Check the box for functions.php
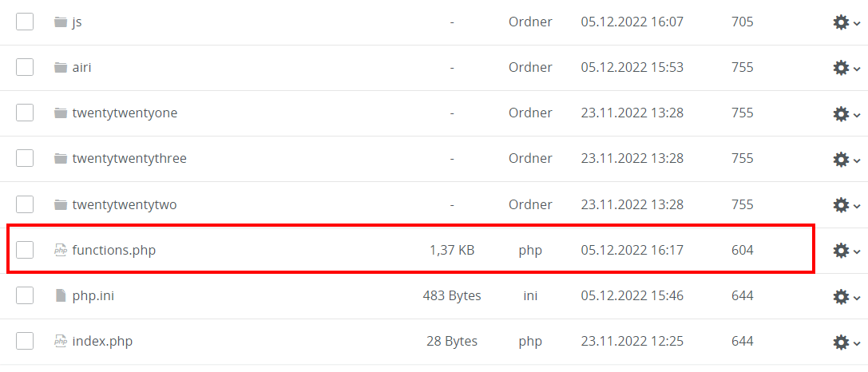 (25, 250)
